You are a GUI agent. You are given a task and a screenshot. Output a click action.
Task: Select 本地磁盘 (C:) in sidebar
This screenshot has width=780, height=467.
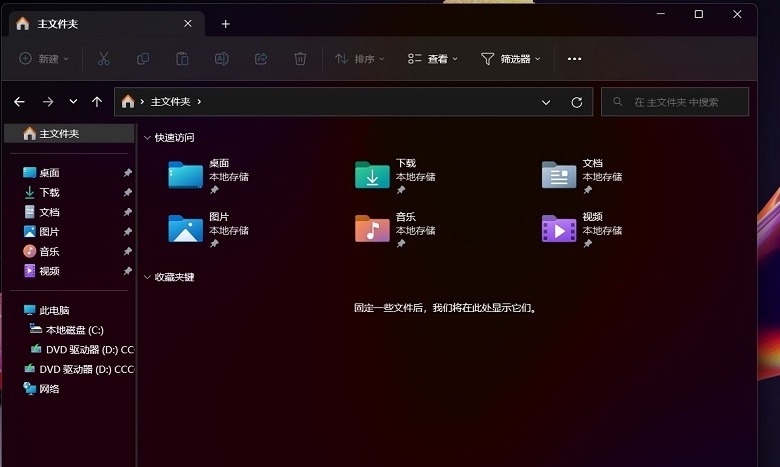pyautogui.click(x=69, y=330)
